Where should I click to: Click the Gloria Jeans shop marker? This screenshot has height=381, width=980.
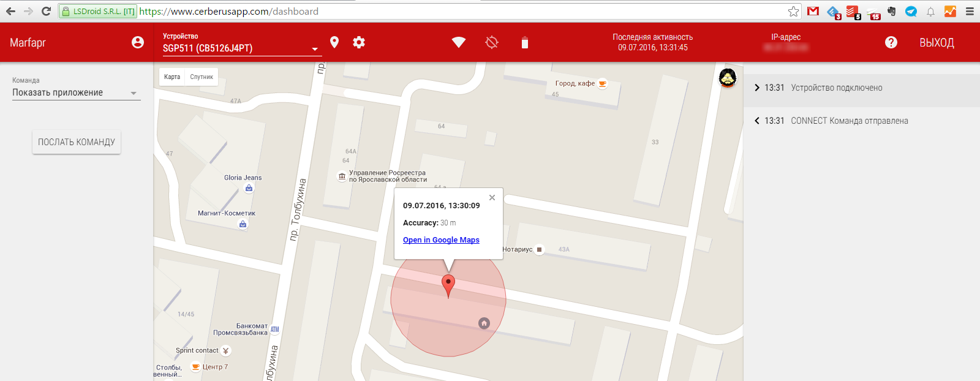click(249, 188)
